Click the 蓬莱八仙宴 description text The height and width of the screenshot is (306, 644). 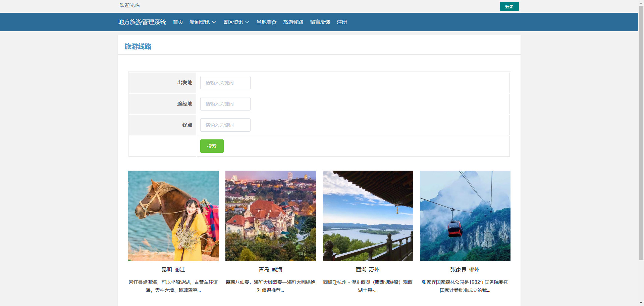tap(271, 286)
